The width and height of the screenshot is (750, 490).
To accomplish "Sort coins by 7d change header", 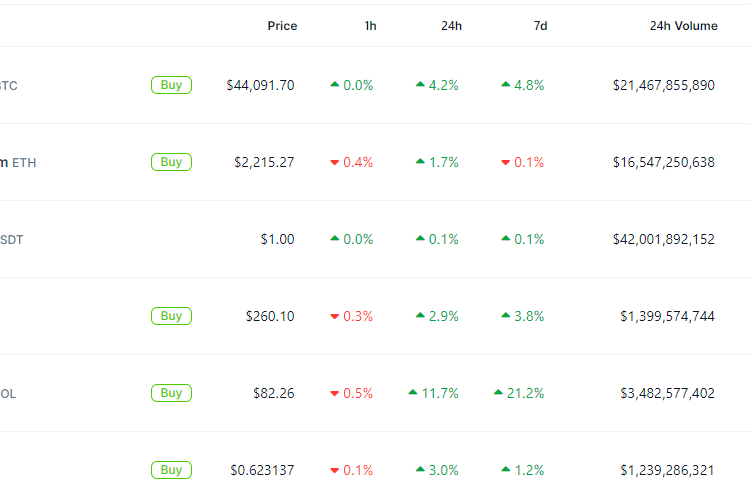I will pos(540,26).
